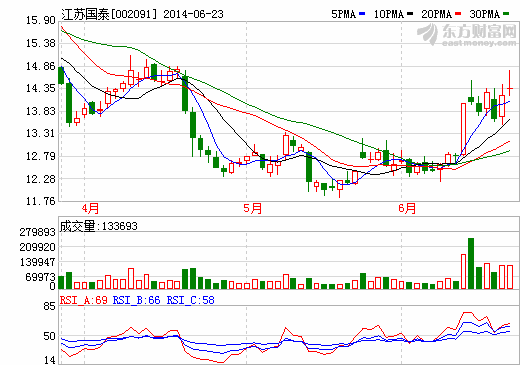Click the 15.90 price axis label
The image size is (520, 365).
pos(41,21)
